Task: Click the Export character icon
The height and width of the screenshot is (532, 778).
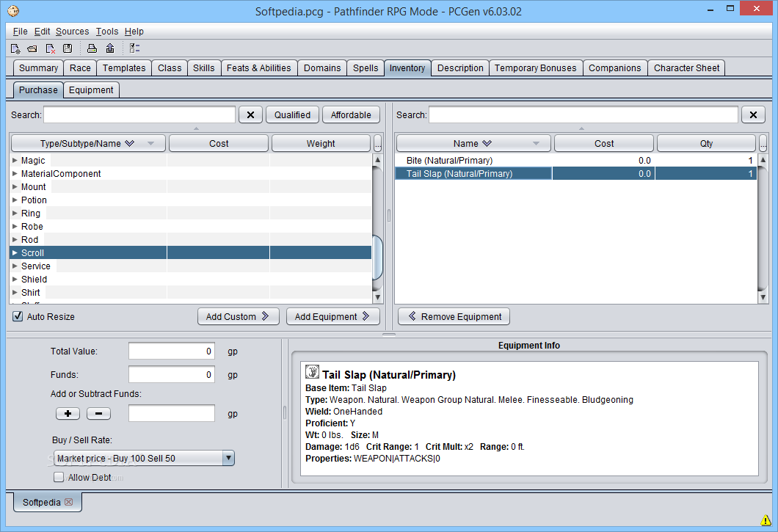Action: [110, 48]
